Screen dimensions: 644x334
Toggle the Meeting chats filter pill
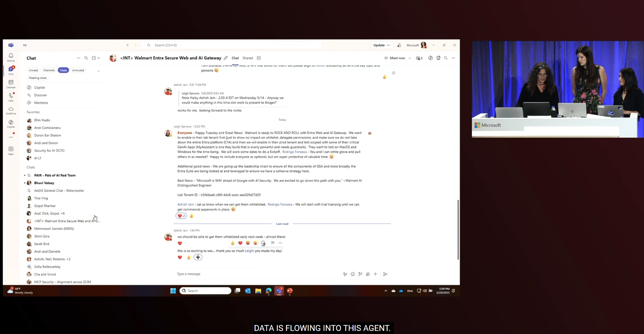(x=38, y=78)
